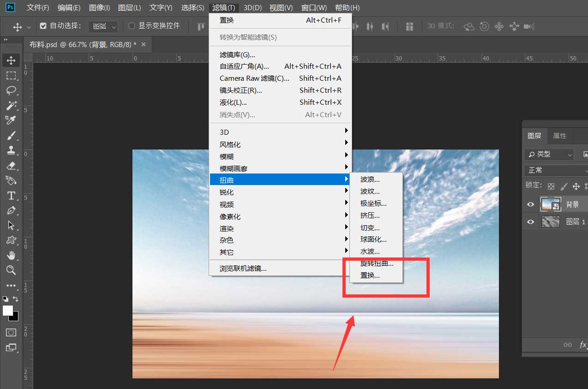The image size is (588, 389).
Task: Click the 3D pan object mode icon
Action: point(499,26)
